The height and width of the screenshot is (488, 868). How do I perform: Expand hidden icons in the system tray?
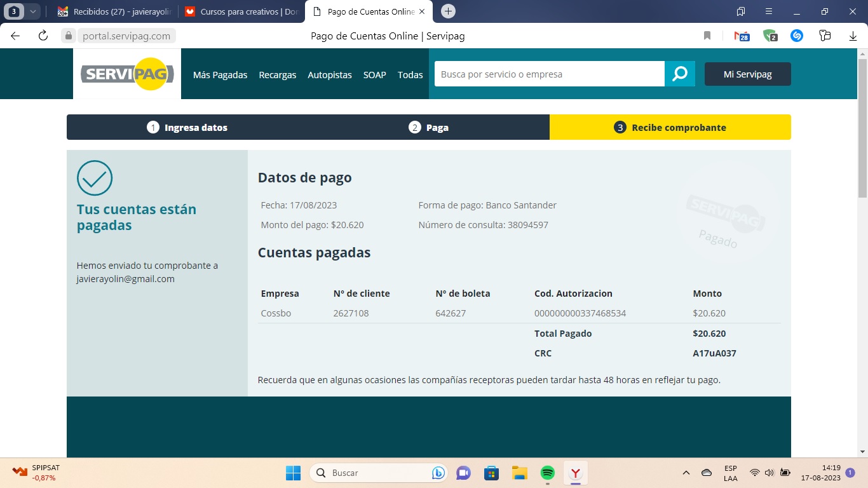[686, 473]
